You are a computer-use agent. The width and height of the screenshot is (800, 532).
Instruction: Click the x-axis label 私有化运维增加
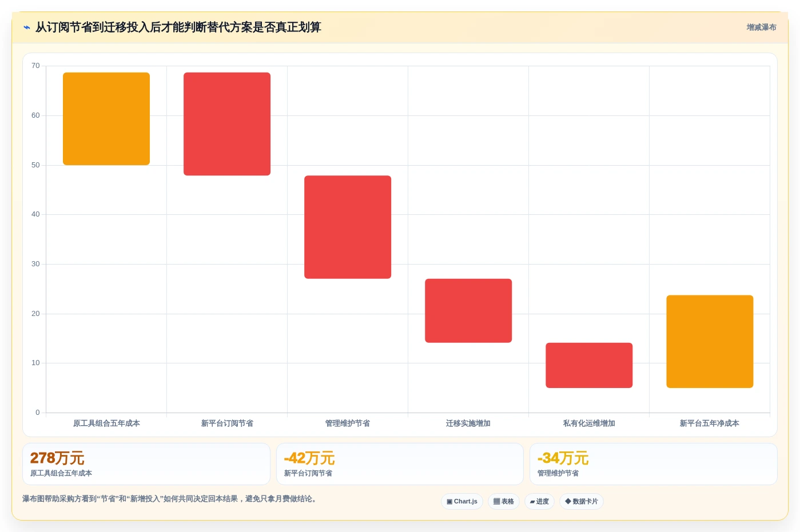click(589, 423)
